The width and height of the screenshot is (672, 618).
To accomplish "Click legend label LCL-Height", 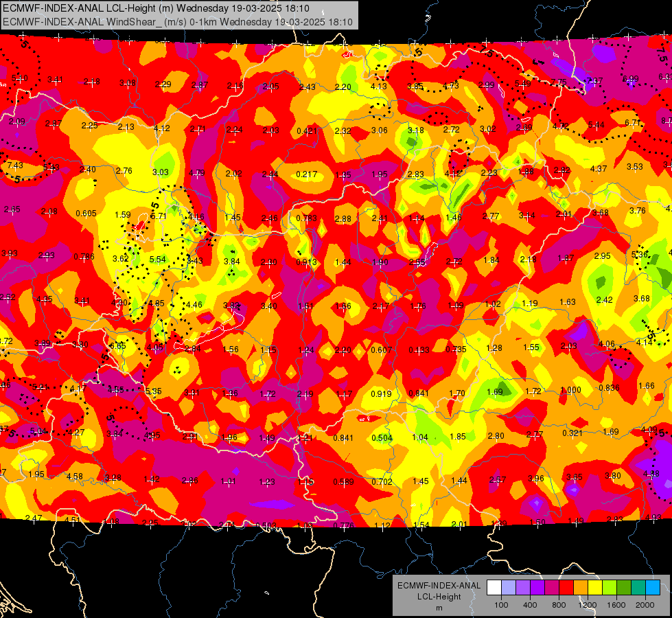I will pyautogui.click(x=439, y=597).
